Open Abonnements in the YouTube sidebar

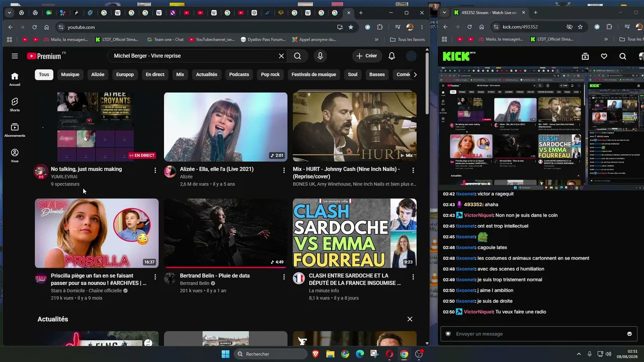click(x=15, y=130)
